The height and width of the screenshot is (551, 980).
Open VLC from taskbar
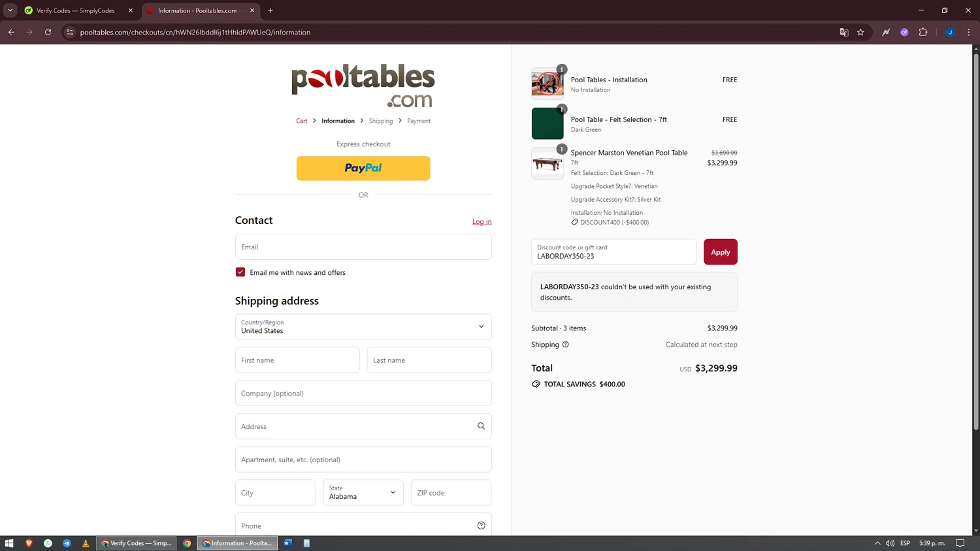click(x=86, y=543)
